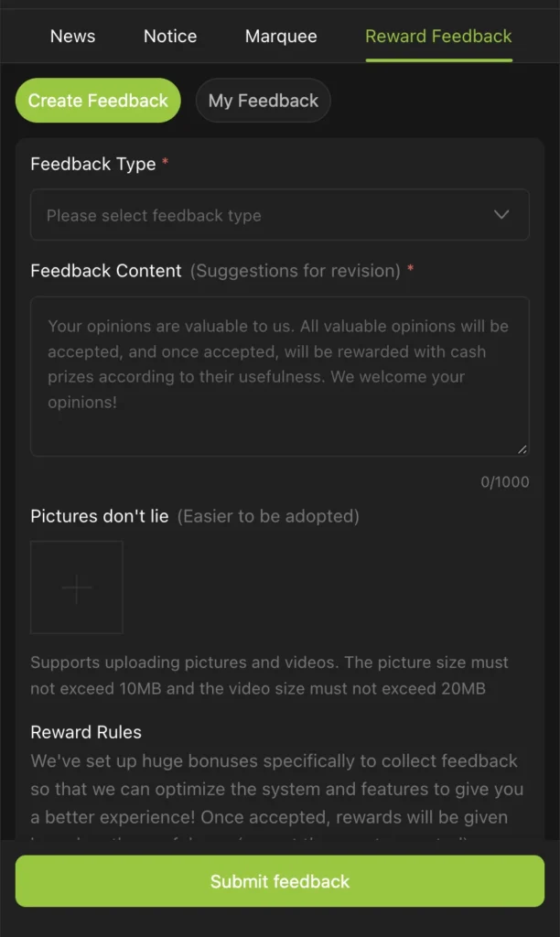The image size is (560, 937).
Task: Add a picture via the plus icon
Action: 77,587
